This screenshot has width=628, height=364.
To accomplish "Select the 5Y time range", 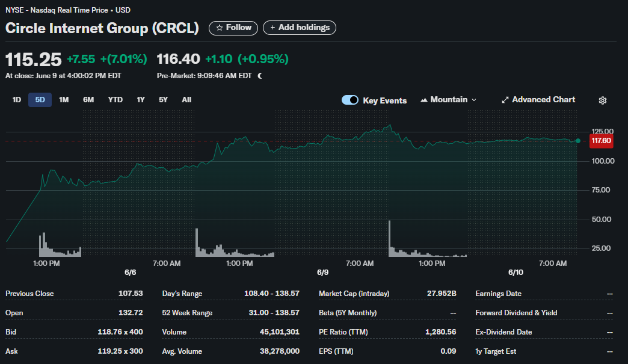I will pos(163,100).
